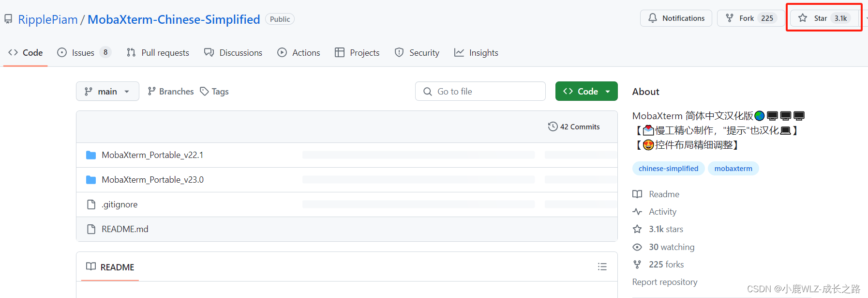Click the file icon beside .gitignore
The image size is (868, 298).
point(91,204)
